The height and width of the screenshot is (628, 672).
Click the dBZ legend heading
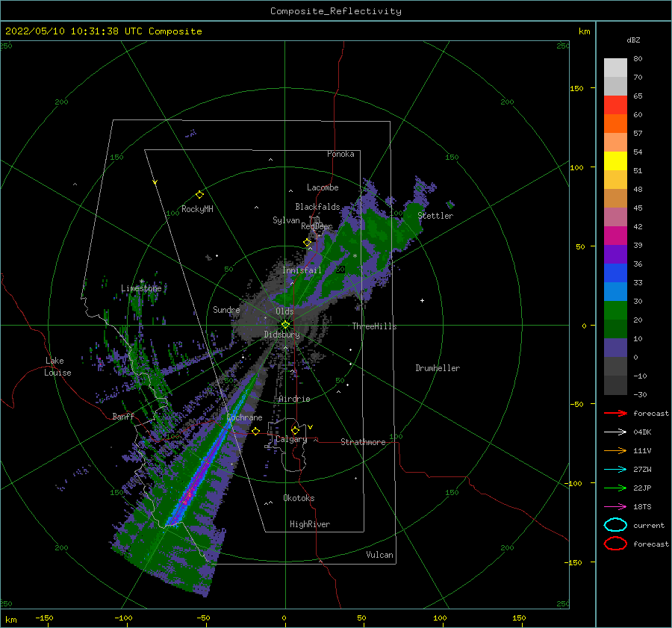633,40
